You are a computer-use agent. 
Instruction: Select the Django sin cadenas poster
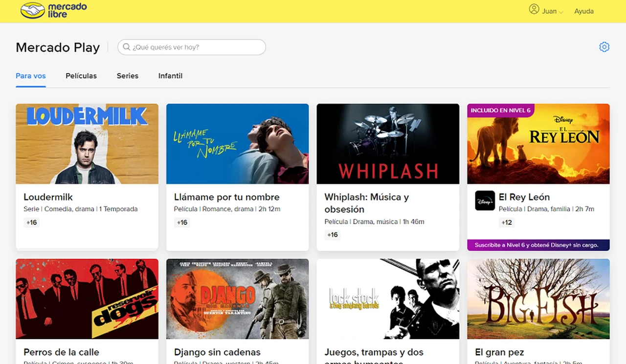pyautogui.click(x=237, y=299)
